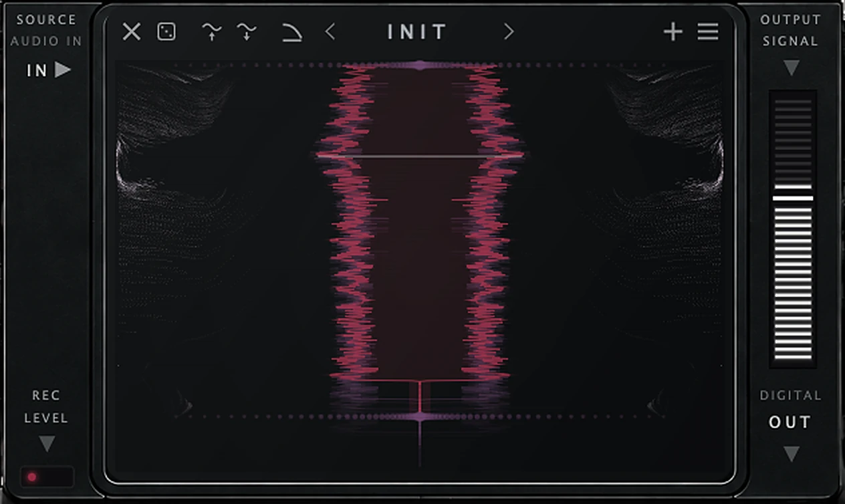Expand the OUTPUT SIGNAL down arrow
The image size is (845, 504).
[791, 68]
